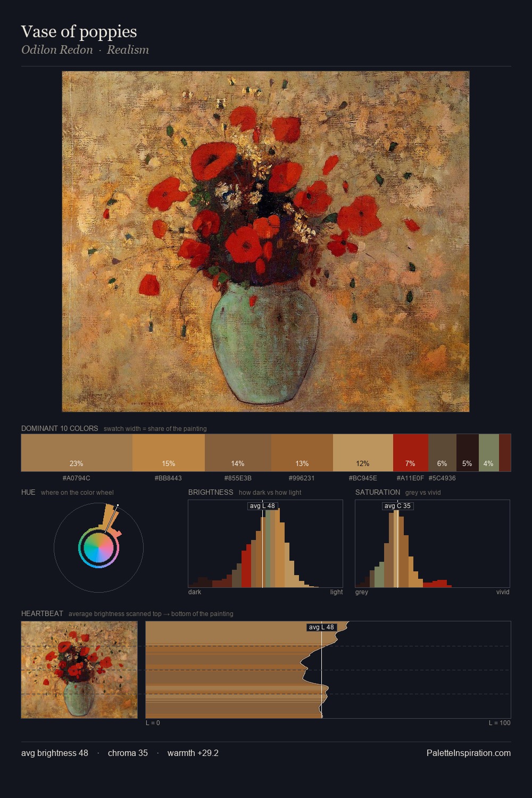Click the SATURATION section heading

378,492
